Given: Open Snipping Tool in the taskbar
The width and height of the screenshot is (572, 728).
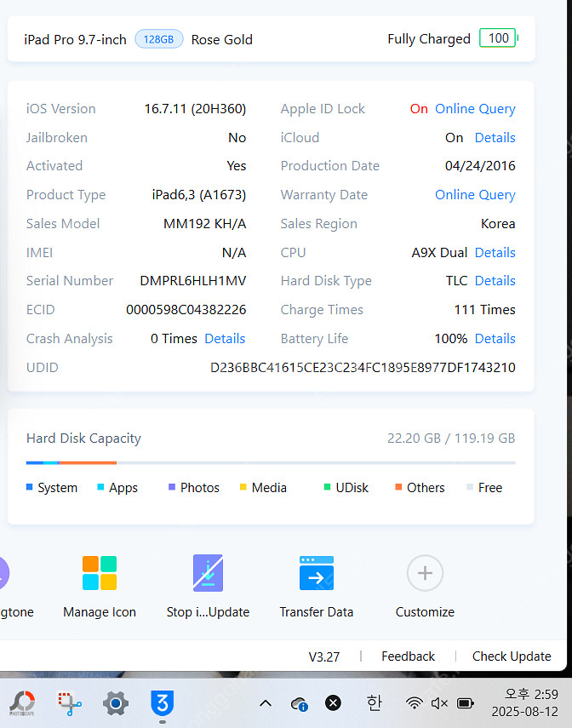Looking at the screenshot, I should 69,704.
